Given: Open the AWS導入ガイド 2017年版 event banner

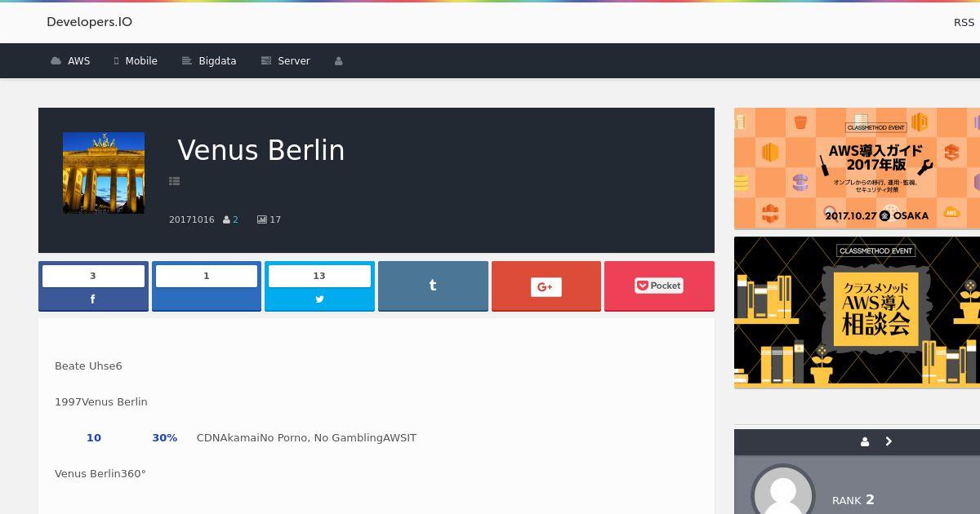Looking at the screenshot, I should (857, 168).
